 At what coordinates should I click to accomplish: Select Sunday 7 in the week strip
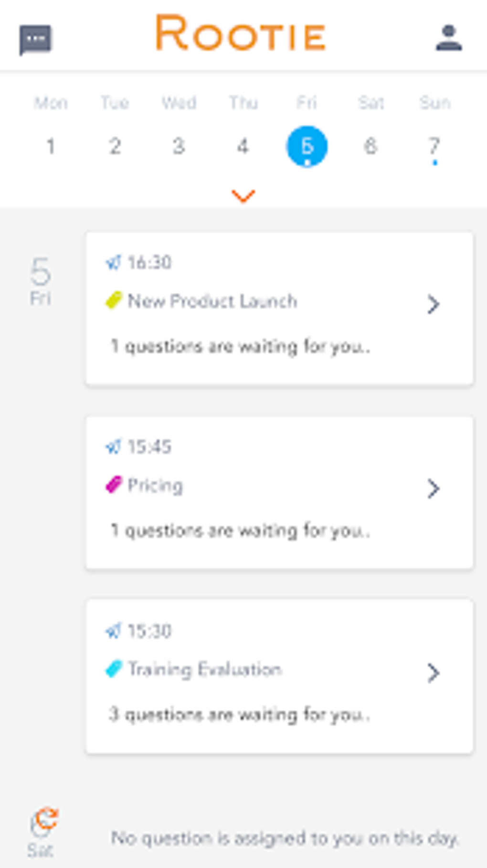[x=434, y=146]
